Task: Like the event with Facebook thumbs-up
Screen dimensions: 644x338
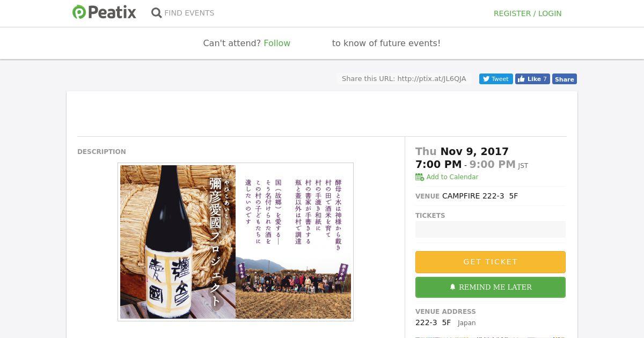Action: click(x=532, y=79)
